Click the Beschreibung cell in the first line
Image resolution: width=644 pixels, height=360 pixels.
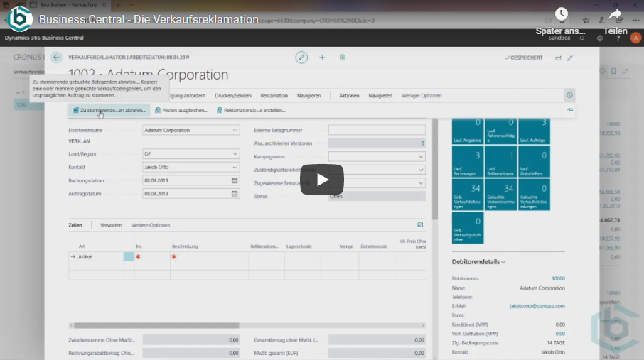209,256
